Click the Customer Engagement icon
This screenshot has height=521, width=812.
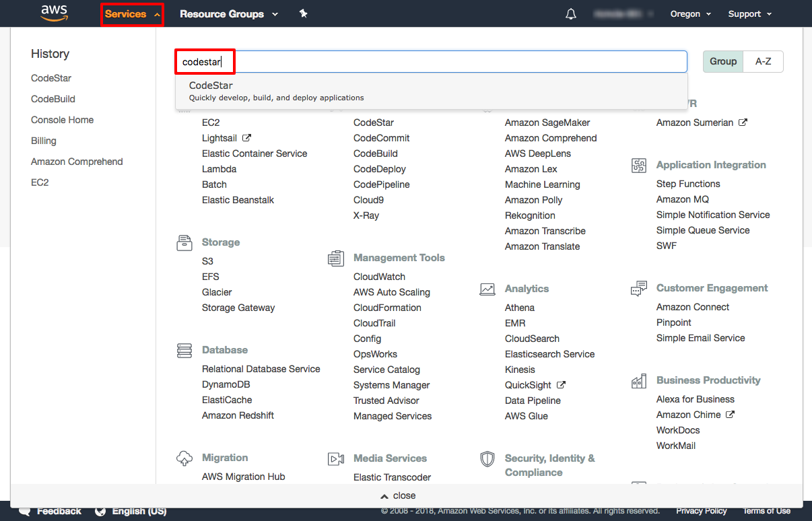pyautogui.click(x=639, y=288)
